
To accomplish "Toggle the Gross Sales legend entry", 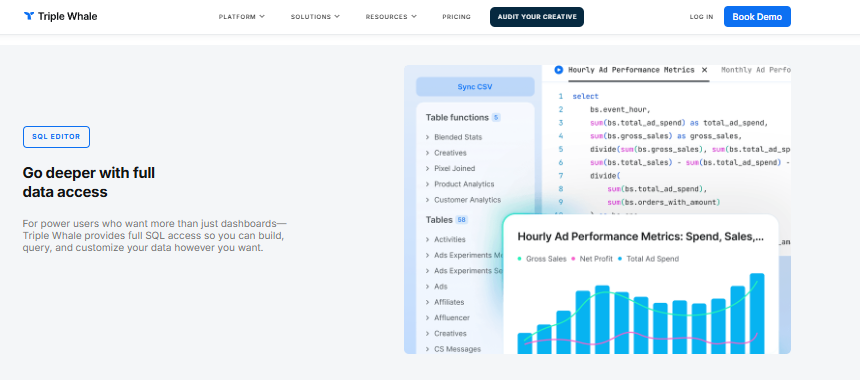I will point(542,259).
